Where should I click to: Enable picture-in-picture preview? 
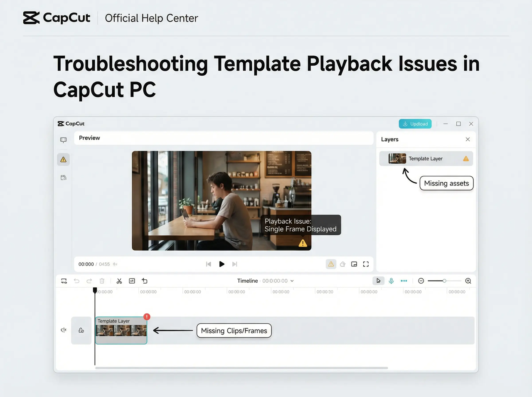pos(354,264)
